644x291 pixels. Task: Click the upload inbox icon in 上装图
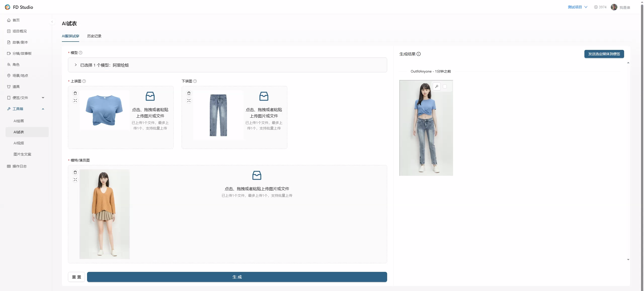150,96
